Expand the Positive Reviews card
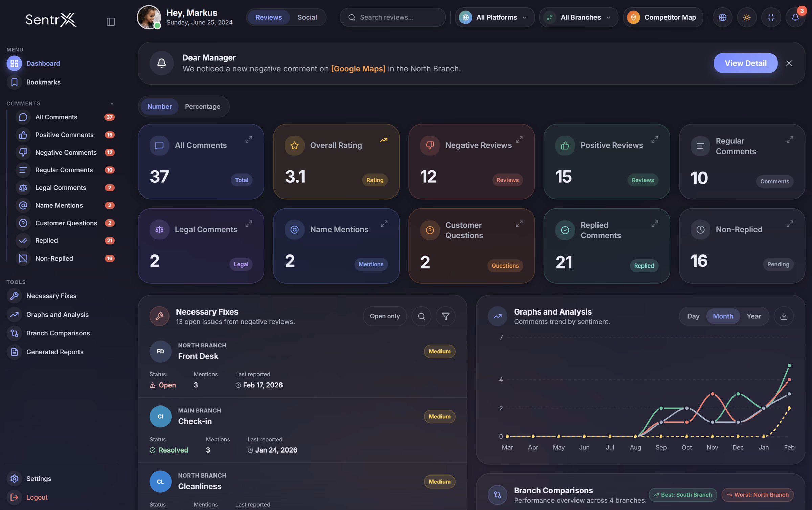 (654, 139)
